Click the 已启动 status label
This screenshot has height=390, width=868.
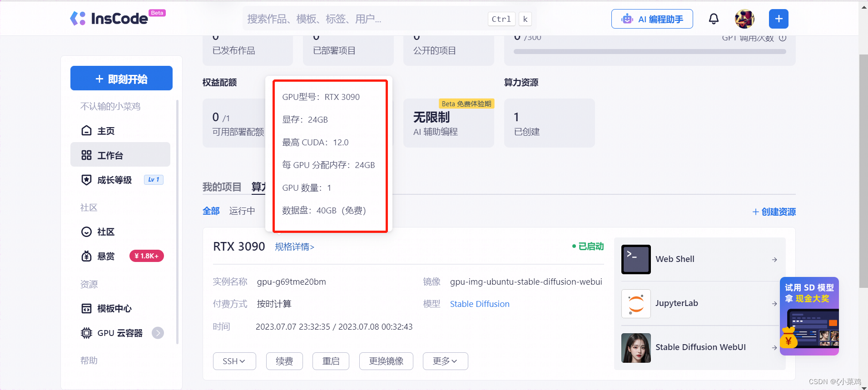pos(588,246)
